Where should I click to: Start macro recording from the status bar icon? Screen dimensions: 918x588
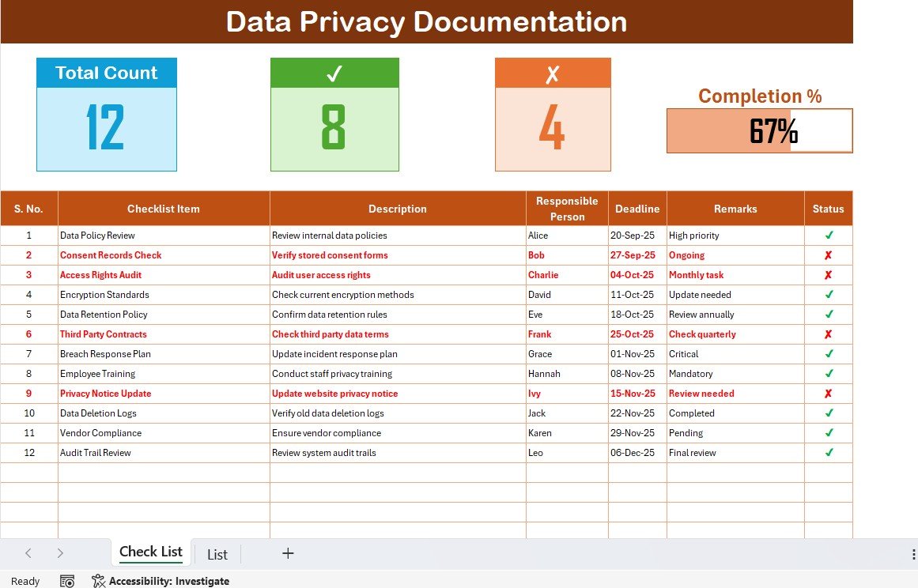point(67,581)
